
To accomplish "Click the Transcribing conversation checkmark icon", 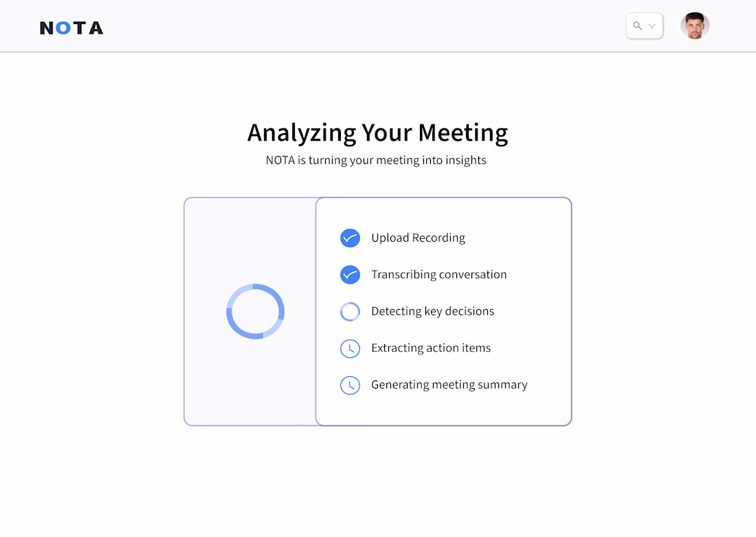I will click(x=350, y=275).
